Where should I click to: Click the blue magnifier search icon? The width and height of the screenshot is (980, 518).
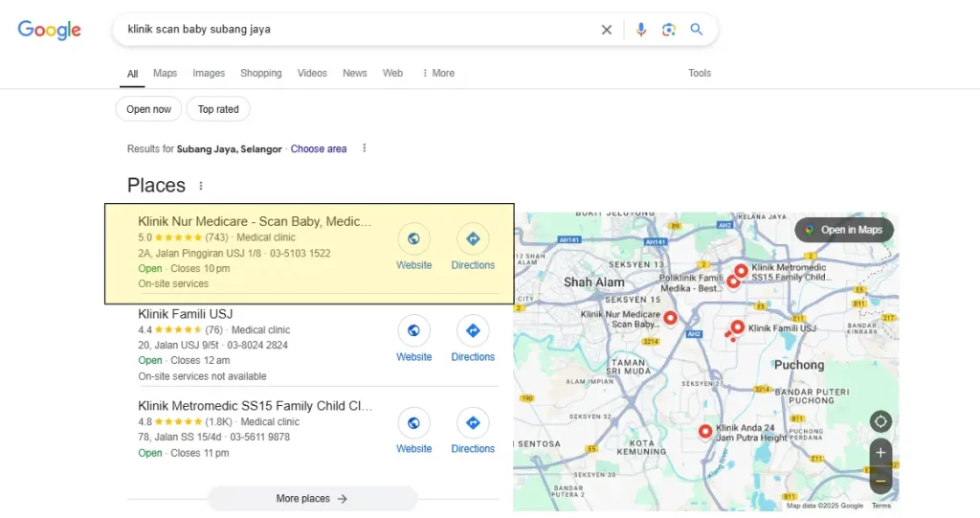[697, 30]
